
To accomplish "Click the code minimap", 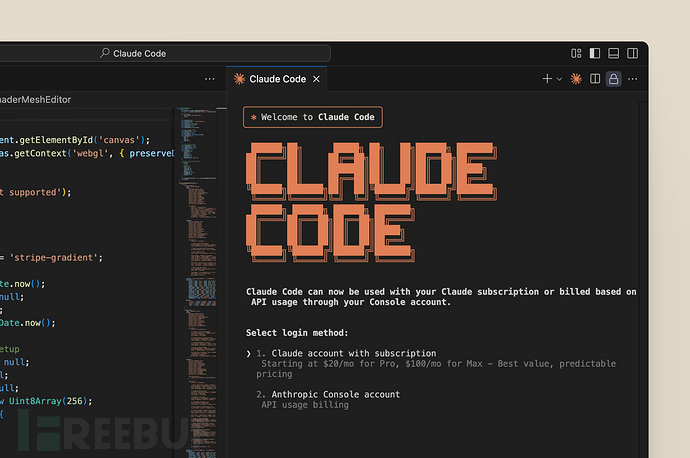I will coord(197,282).
